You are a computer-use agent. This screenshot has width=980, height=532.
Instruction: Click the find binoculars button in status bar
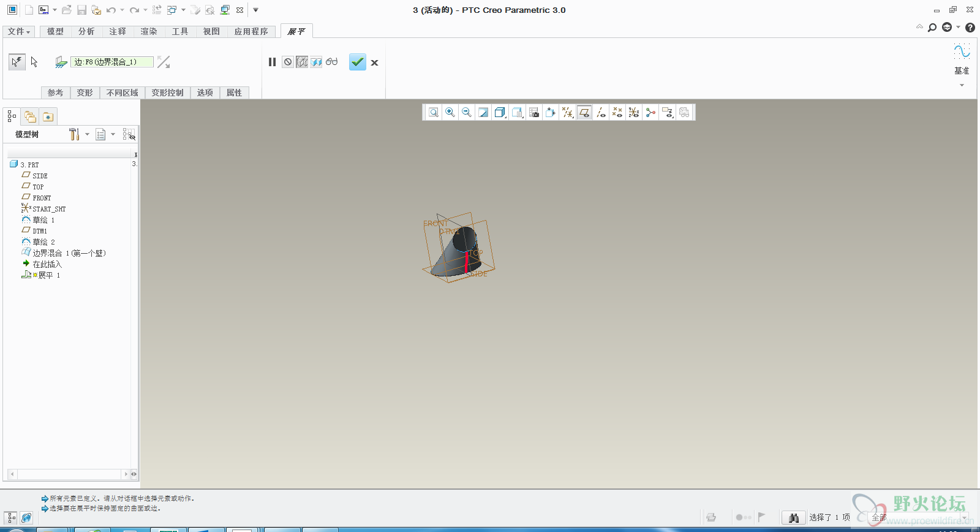pyautogui.click(x=794, y=518)
